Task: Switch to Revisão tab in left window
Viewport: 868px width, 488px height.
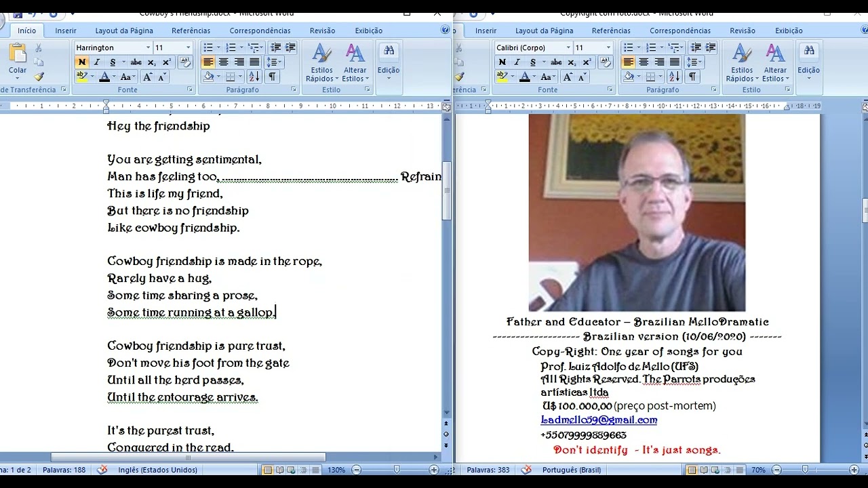Action: tap(323, 30)
